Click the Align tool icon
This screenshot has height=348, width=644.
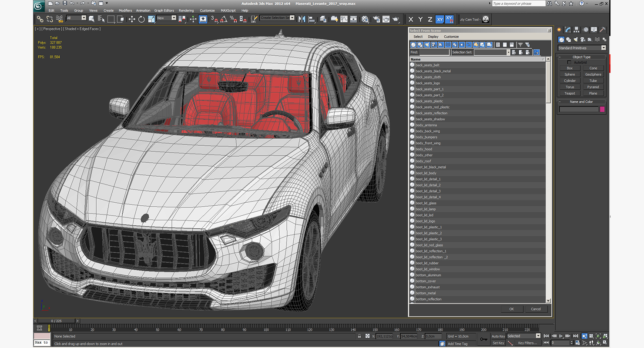(311, 19)
